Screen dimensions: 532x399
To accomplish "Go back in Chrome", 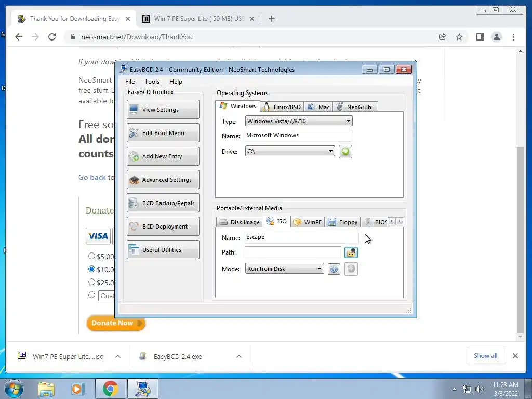I will 19,37.
